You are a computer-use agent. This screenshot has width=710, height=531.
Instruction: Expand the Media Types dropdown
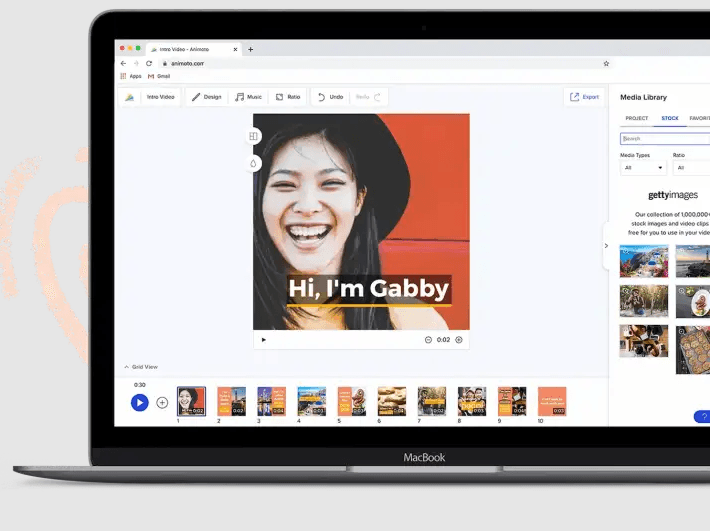[x=642, y=168]
